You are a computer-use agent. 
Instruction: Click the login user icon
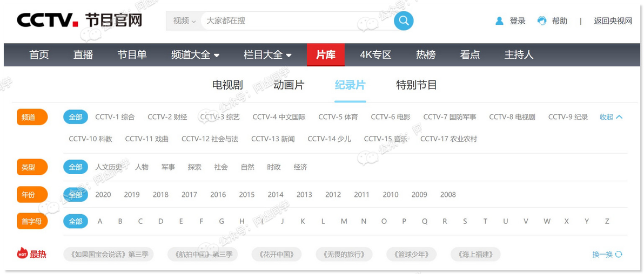coord(499,21)
